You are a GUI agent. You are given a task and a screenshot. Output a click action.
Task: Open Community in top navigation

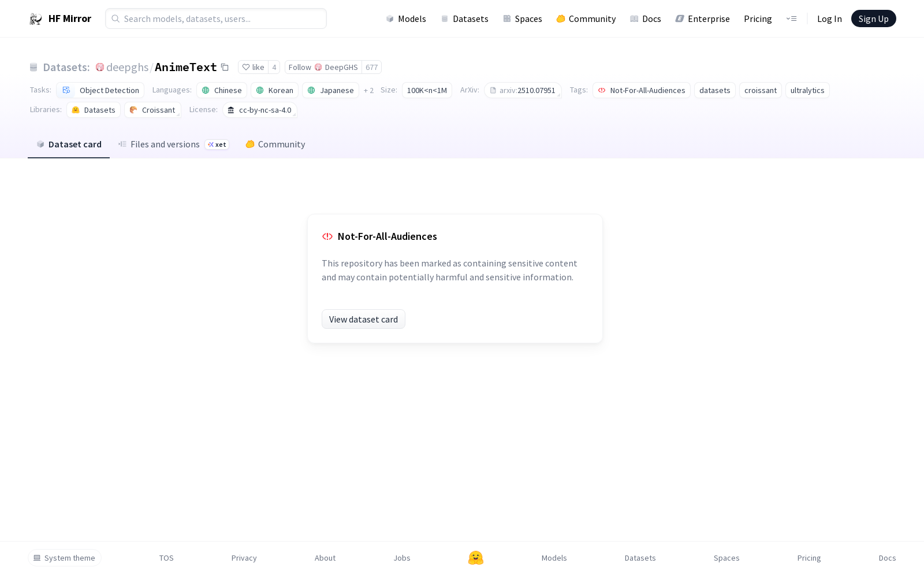(586, 19)
